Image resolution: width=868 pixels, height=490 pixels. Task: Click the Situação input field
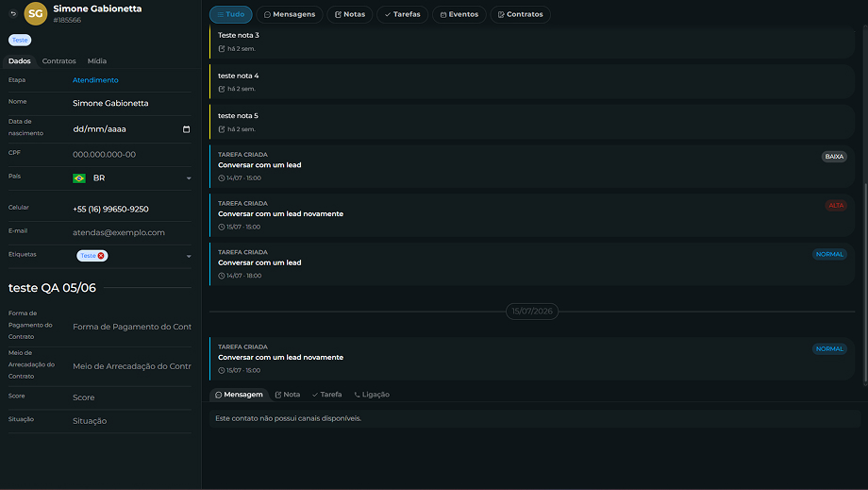pyautogui.click(x=132, y=421)
